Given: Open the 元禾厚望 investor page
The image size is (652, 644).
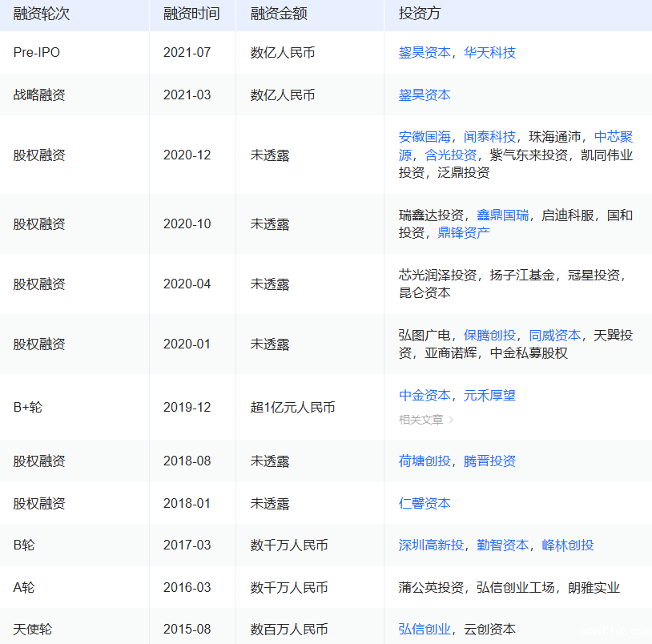Looking at the screenshot, I should [x=489, y=396].
